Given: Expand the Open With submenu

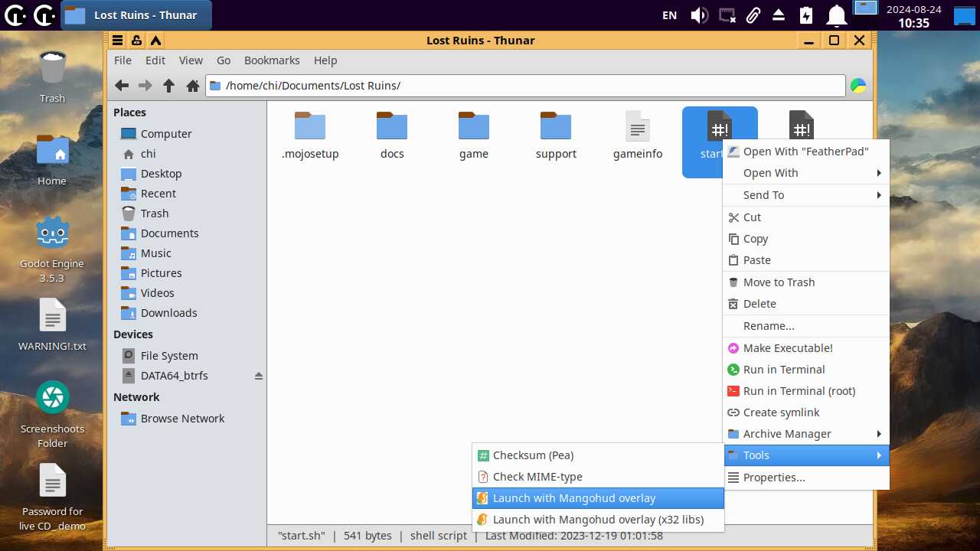Looking at the screenshot, I should [806, 173].
